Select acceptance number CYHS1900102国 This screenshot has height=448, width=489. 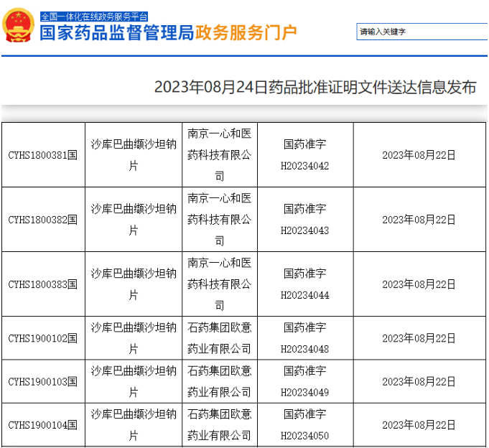point(42,338)
